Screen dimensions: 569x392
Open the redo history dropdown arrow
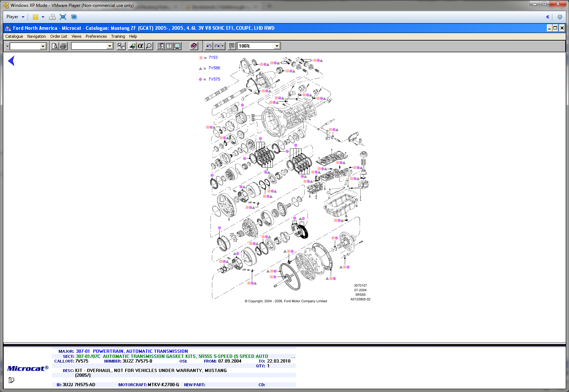[x=223, y=46]
